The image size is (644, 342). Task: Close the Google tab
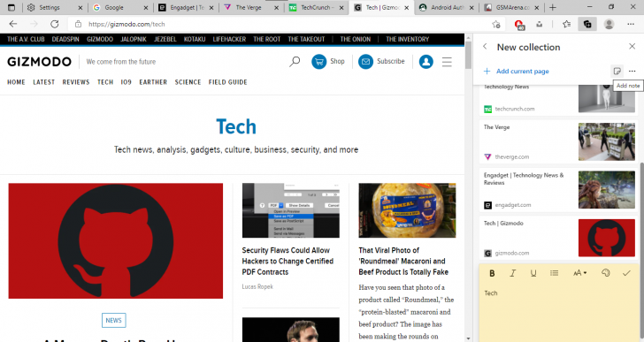(146, 7)
